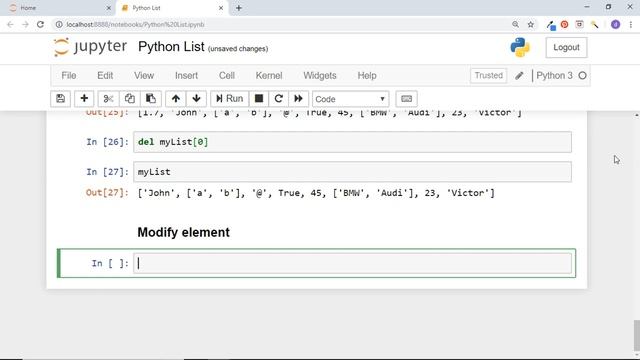Viewport: 640px width, 360px height.
Task: Click the Out[27] list output text
Action: [x=316, y=193]
